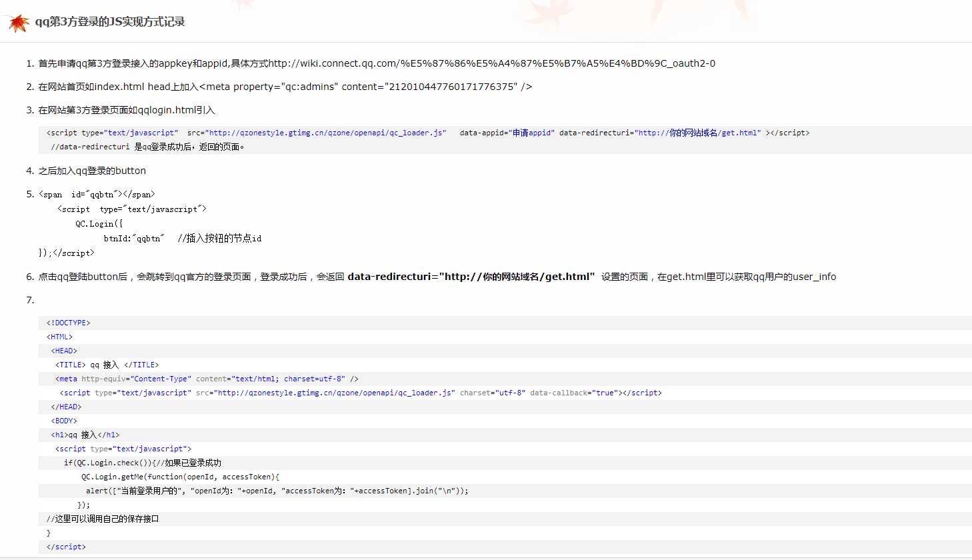Viewport: 972px width, 560px height.
Task: Click 'btnId:"qqbtn"' line with 插入按钮的节点id comment
Action: click(183, 238)
